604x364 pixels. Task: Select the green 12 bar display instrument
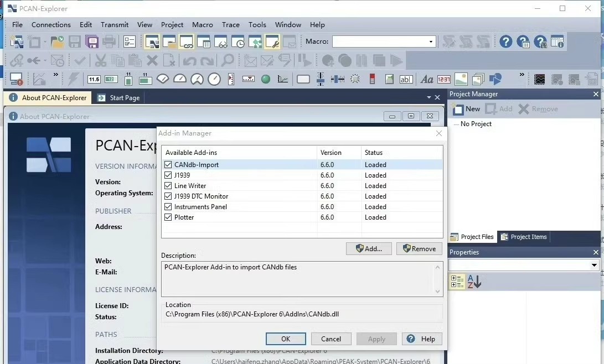coord(111,79)
